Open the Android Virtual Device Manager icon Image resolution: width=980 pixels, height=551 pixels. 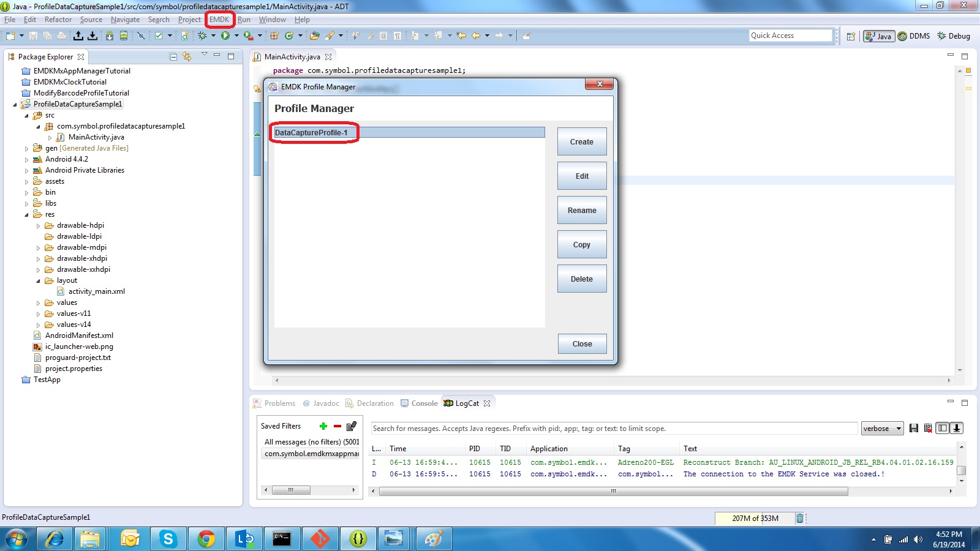[x=123, y=36]
